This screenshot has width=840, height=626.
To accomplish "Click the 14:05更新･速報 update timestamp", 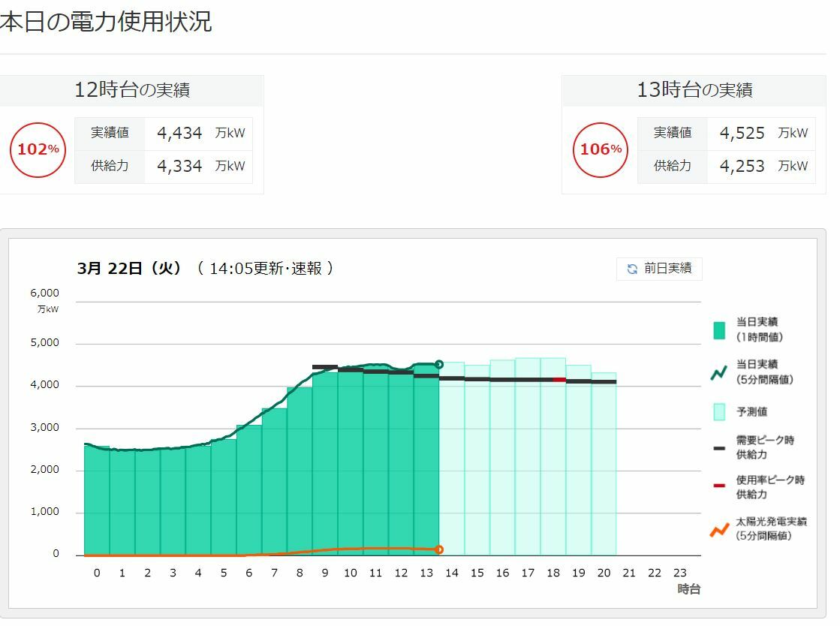I will pyautogui.click(x=266, y=268).
